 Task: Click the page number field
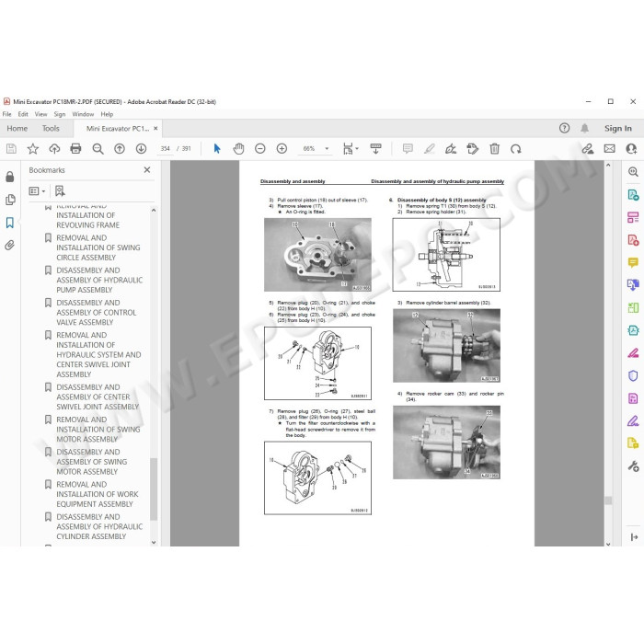tap(165, 149)
